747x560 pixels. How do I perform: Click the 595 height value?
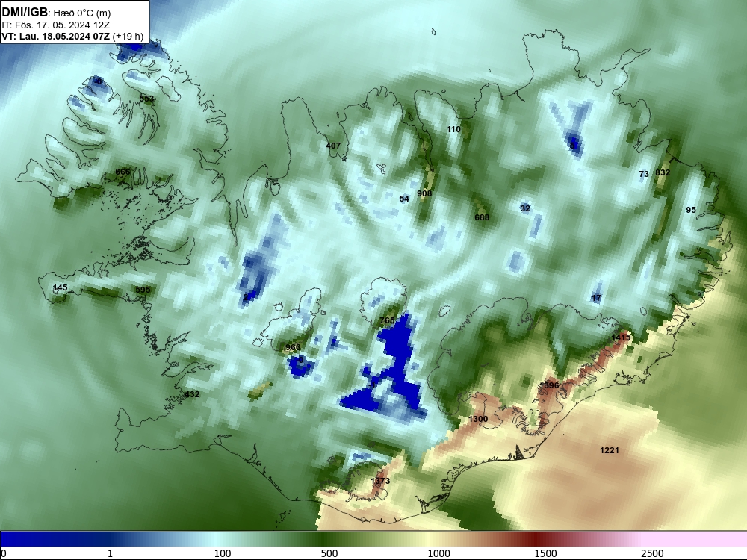[143, 290]
